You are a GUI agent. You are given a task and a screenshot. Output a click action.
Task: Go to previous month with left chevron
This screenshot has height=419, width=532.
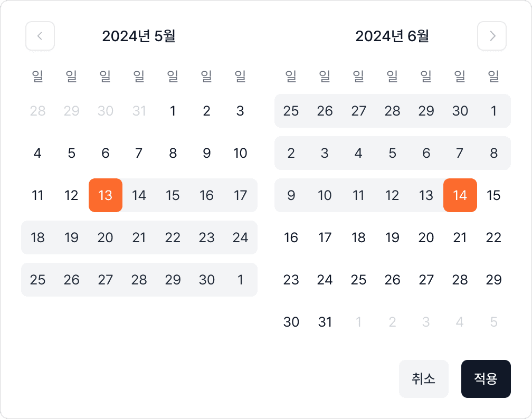(40, 36)
